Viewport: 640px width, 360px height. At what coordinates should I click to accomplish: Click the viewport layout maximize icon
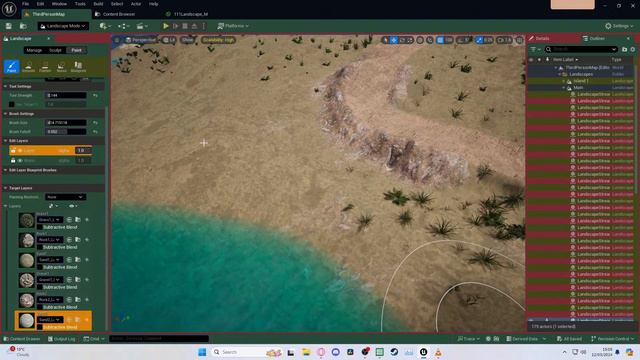[519, 40]
